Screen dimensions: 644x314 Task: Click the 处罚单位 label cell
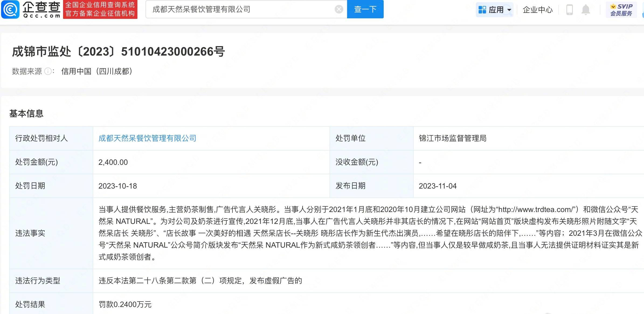(x=372, y=138)
